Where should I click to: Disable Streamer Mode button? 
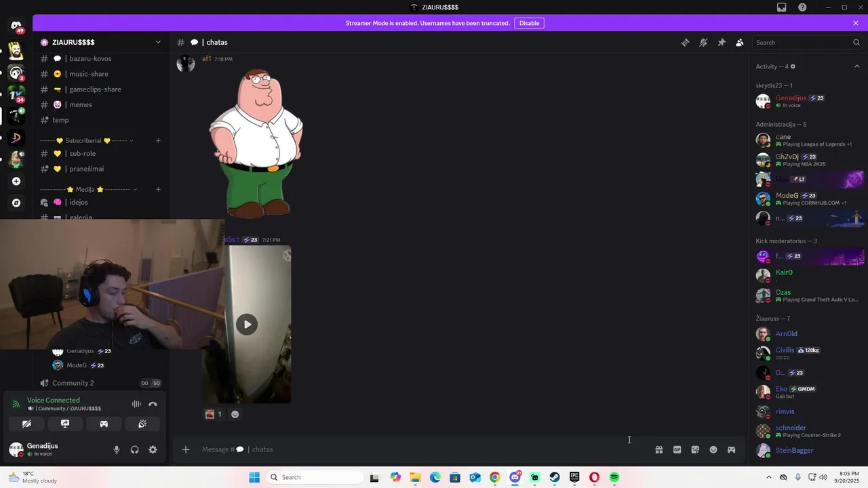[x=529, y=23]
